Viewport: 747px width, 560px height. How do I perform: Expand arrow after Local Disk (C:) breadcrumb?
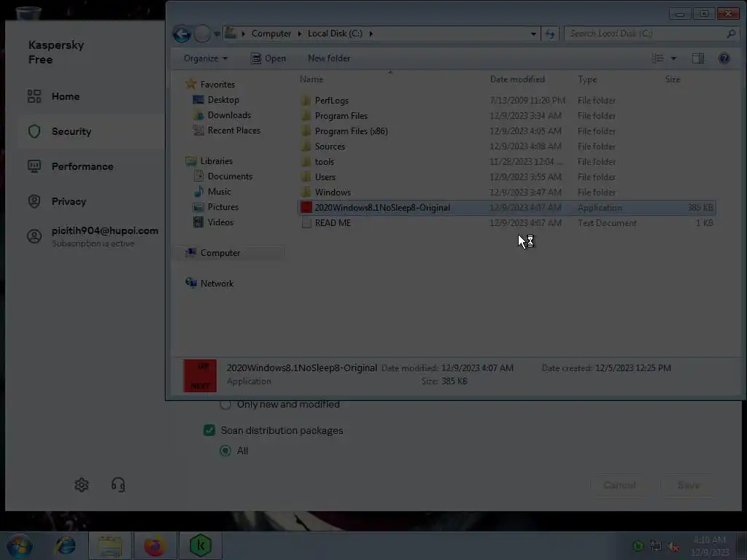pos(371,34)
